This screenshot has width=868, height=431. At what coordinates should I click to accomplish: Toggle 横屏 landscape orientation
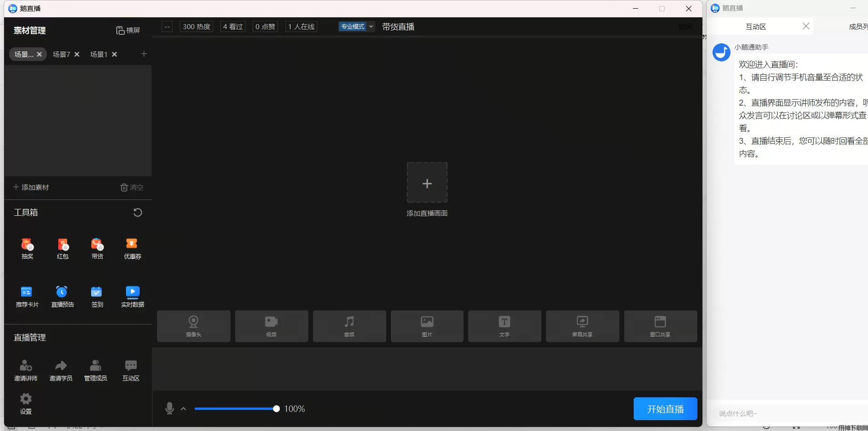128,30
